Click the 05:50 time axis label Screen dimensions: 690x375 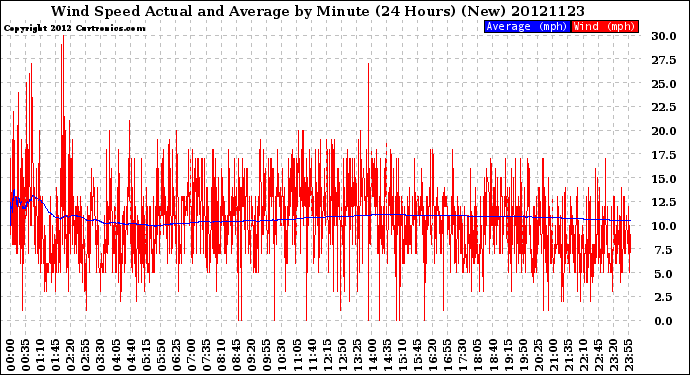pyautogui.click(x=161, y=355)
